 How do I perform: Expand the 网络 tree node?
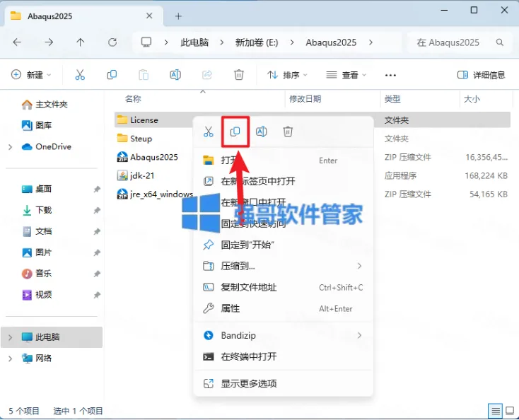11,358
